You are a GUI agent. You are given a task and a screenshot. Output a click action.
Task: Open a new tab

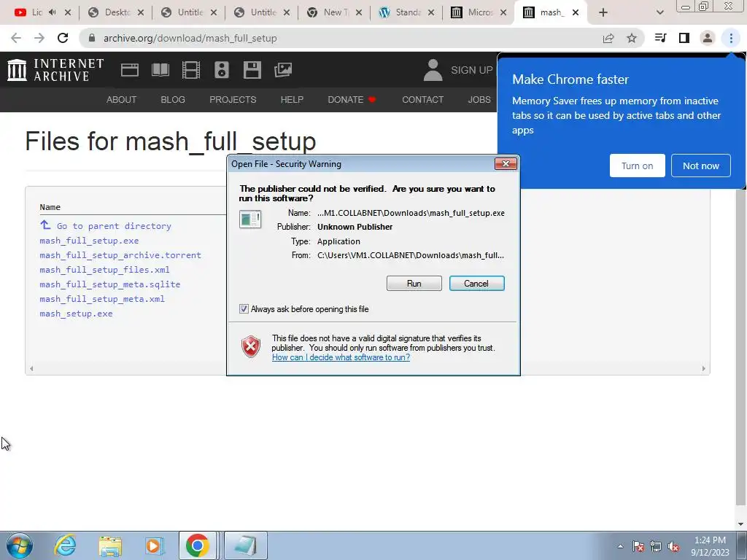coord(603,12)
